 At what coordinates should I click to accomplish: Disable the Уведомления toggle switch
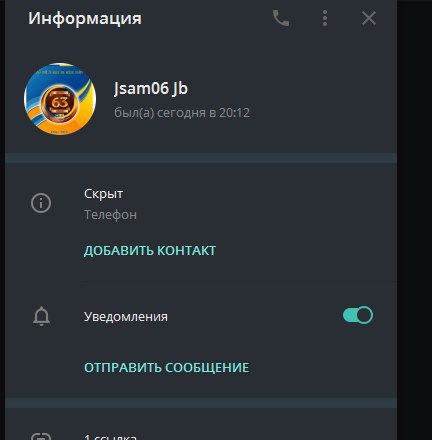[x=358, y=315]
